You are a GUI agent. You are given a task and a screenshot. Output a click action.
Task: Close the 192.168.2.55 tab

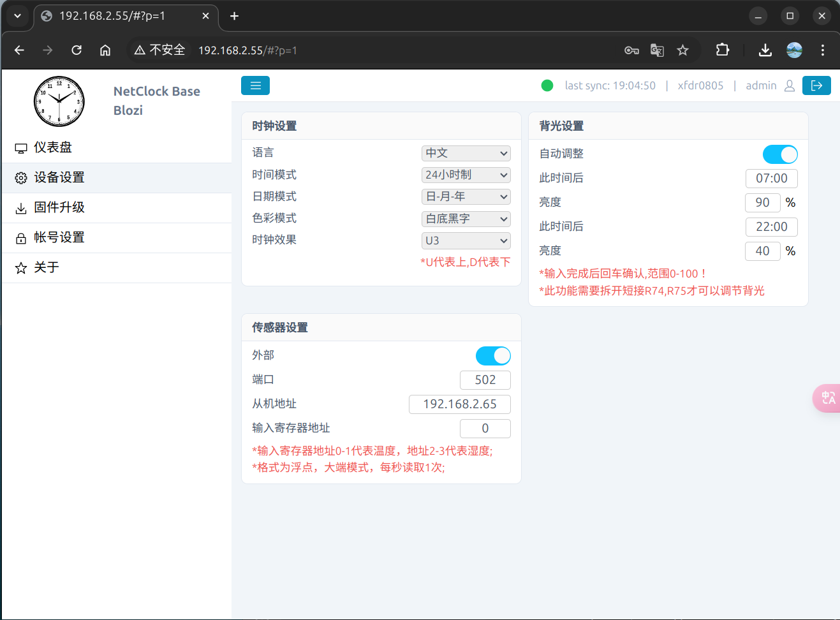coord(205,16)
